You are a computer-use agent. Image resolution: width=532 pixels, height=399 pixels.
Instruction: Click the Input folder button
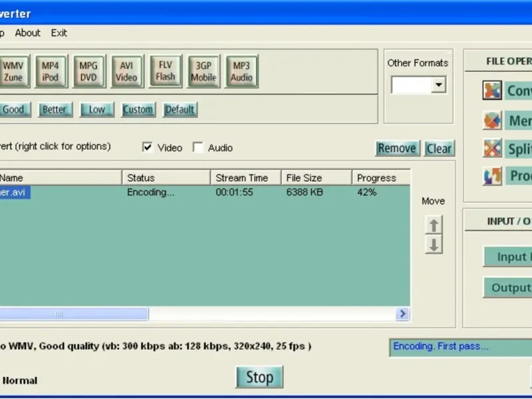[508, 257]
